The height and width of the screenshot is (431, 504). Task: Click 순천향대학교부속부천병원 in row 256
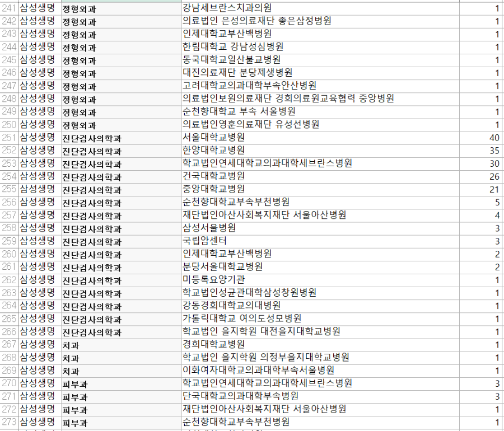point(320,203)
